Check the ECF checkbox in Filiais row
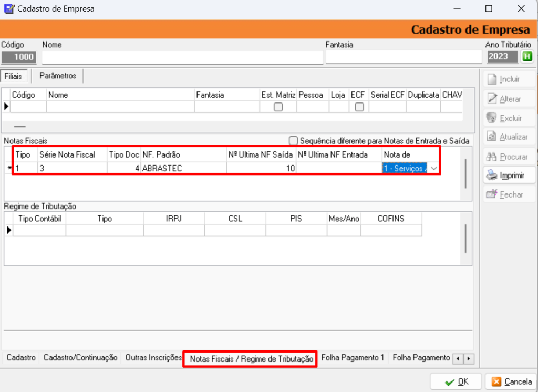538x392 pixels. [359, 107]
